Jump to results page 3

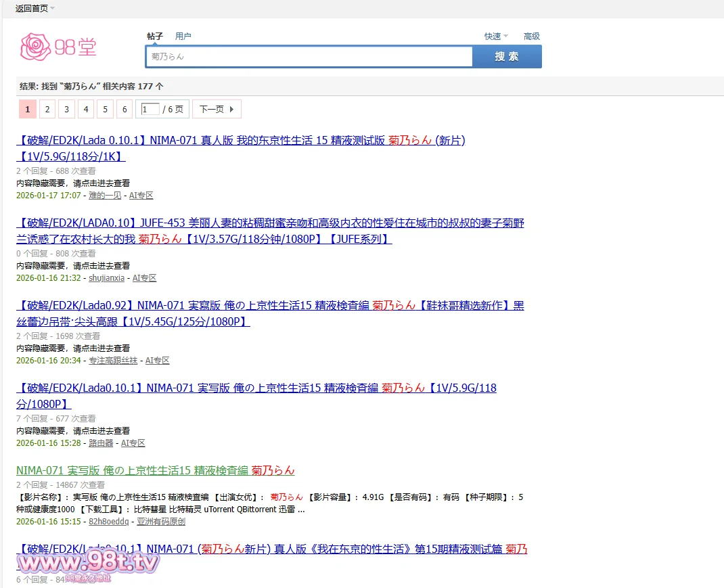tap(66, 109)
